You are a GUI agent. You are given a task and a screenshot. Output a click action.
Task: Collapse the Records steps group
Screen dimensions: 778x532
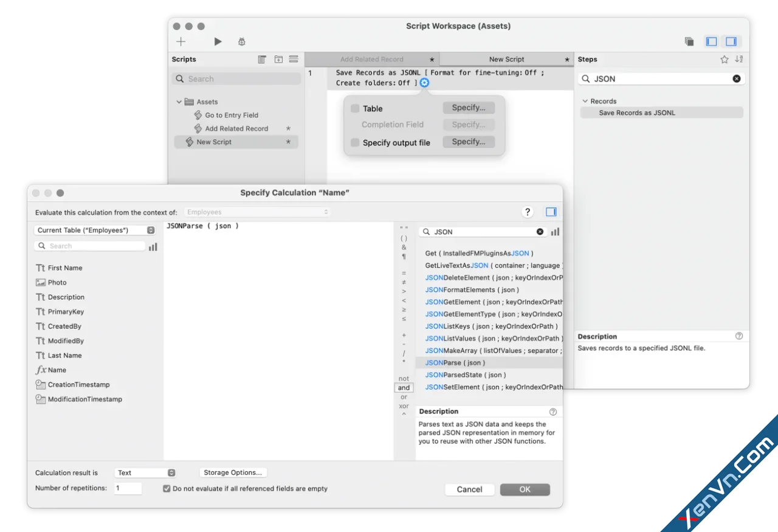pyautogui.click(x=585, y=101)
